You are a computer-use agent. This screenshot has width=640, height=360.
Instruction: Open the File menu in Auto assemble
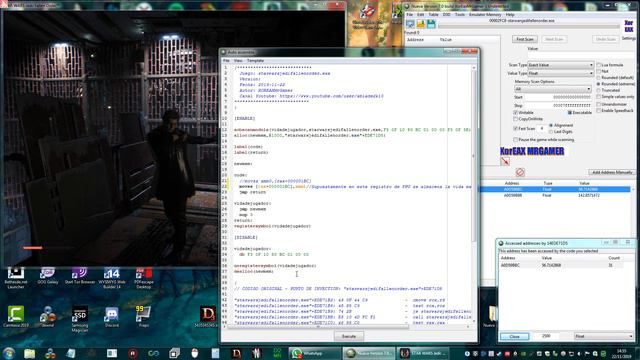tap(226, 60)
